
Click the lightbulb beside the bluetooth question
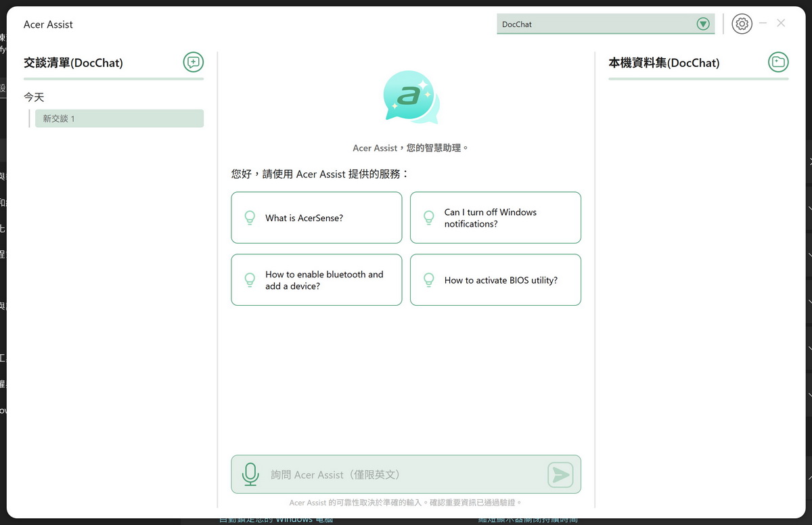pos(250,280)
